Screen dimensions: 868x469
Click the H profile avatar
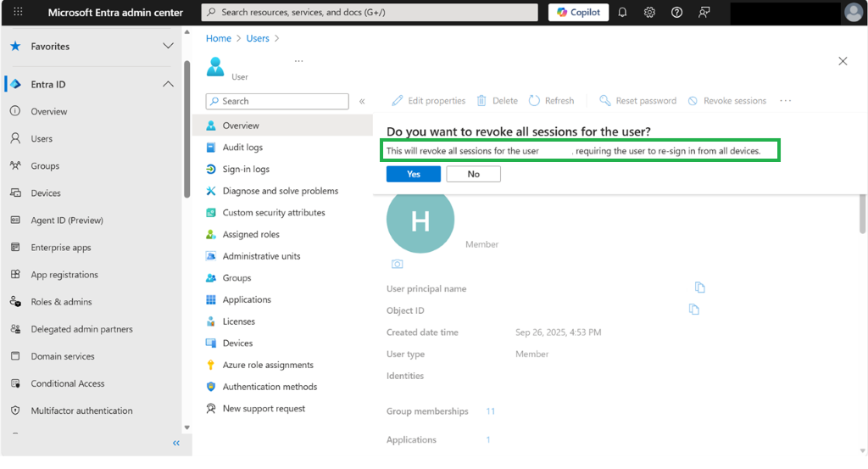420,220
